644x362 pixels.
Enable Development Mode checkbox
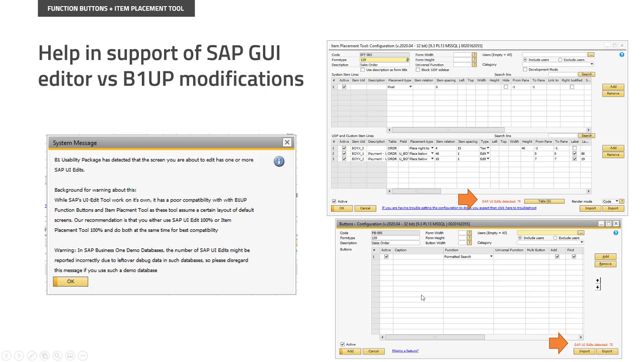[525, 69]
